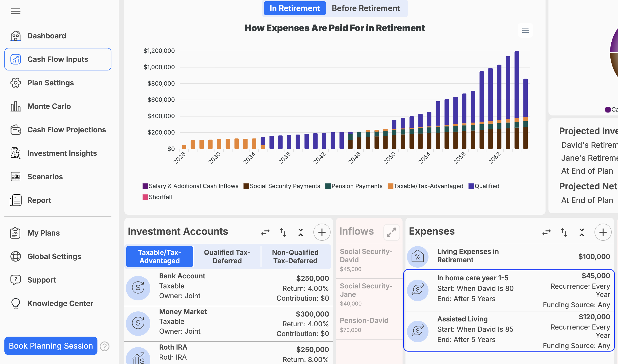618x364 pixels.
Task: Sort Investment Accounts with up-down arrows
Action: [283, 232]
